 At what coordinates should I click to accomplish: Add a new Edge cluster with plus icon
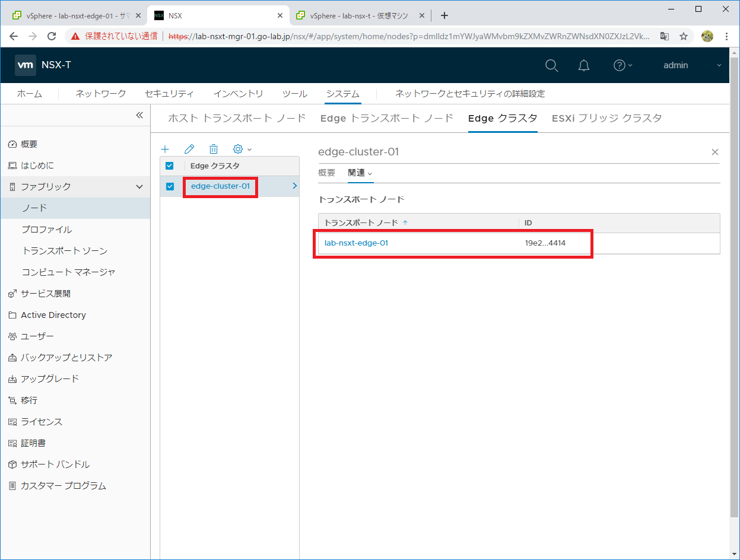tap(166, 149)
